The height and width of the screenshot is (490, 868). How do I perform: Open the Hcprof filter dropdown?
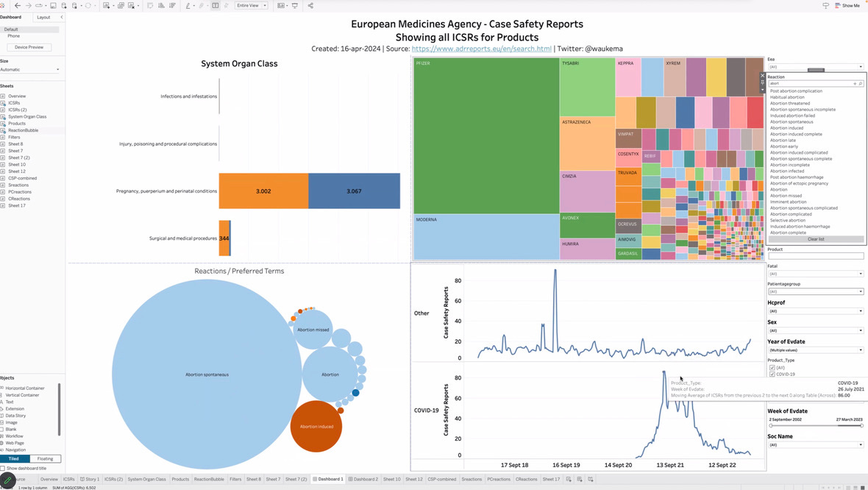coord(816,311)
